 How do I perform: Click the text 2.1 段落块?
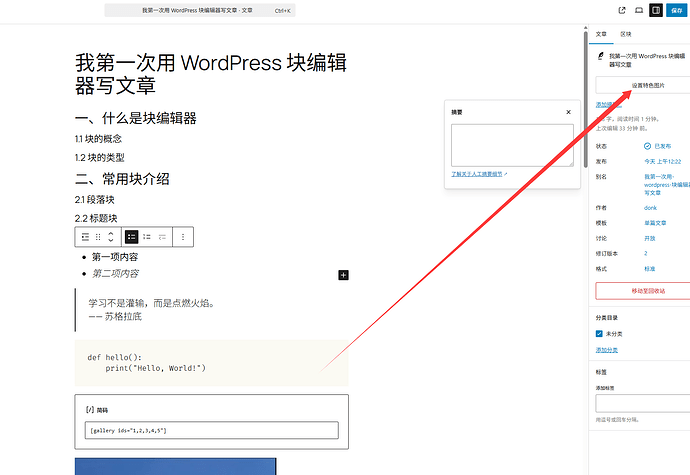click(x=95, y=200)
